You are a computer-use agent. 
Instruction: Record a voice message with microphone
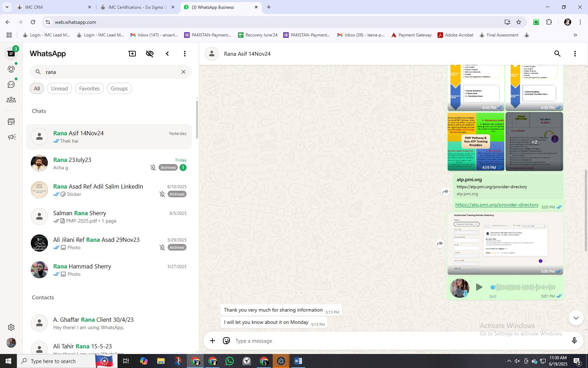coord(574,341)
